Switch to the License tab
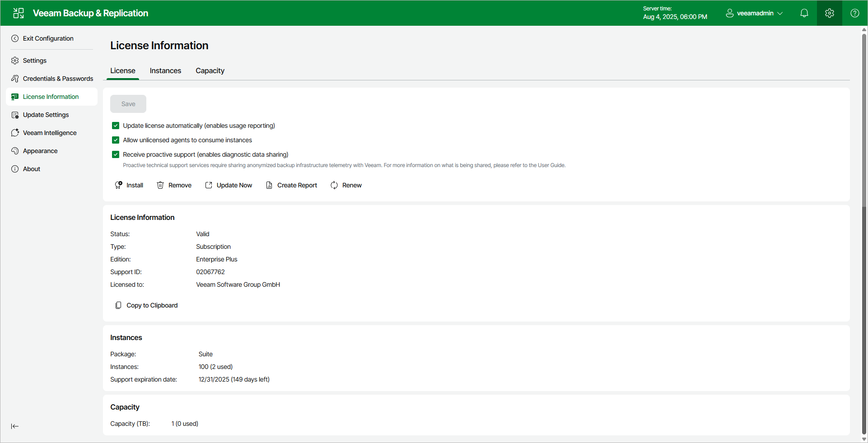The image size is (868, 443). [x=123, y=71]
